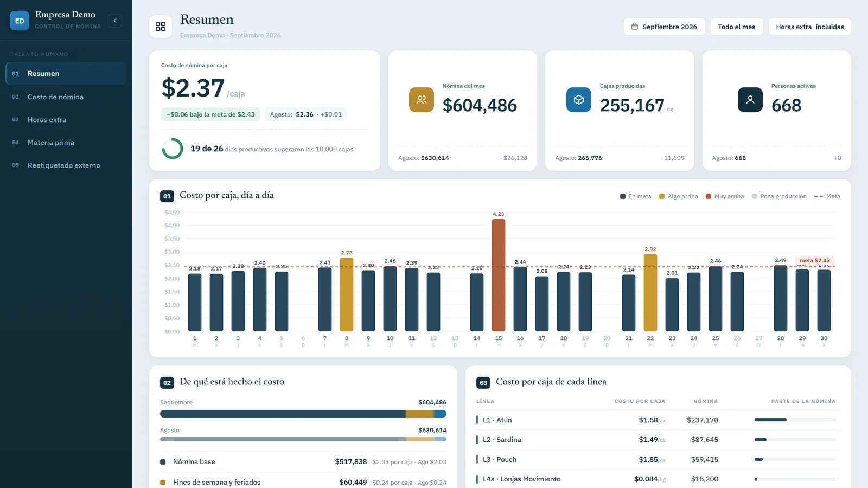
Task: Click the Agosto cost composition bar
Action: 303,439
